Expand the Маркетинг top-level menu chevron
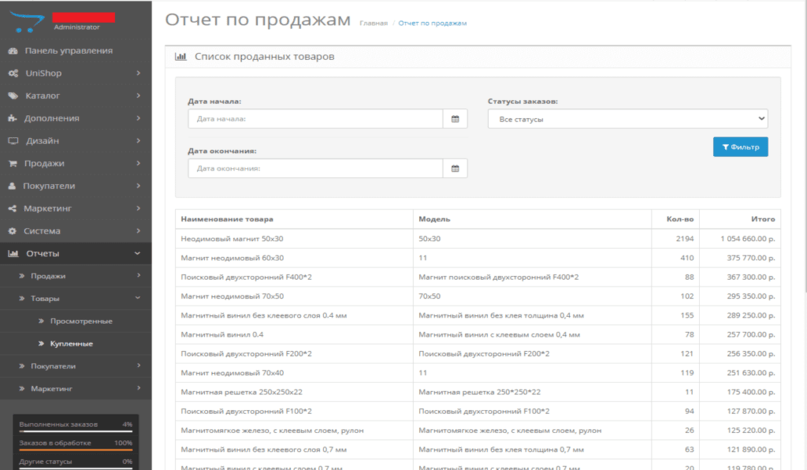 [138, 208]
